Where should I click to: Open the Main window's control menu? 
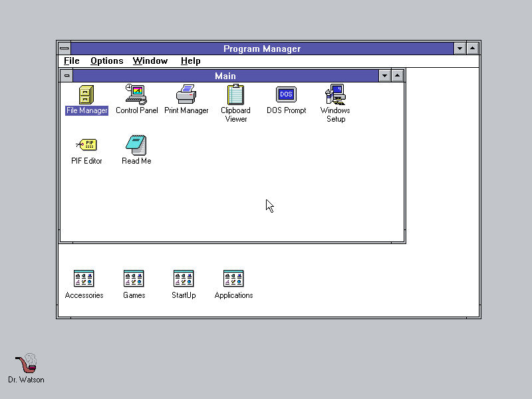[66, 76]
